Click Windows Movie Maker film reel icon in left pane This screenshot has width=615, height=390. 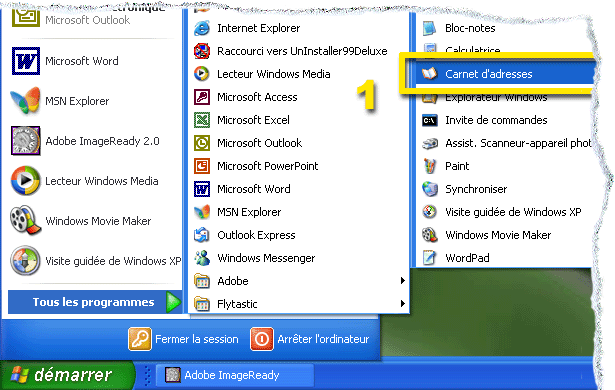tap(25, 220)
